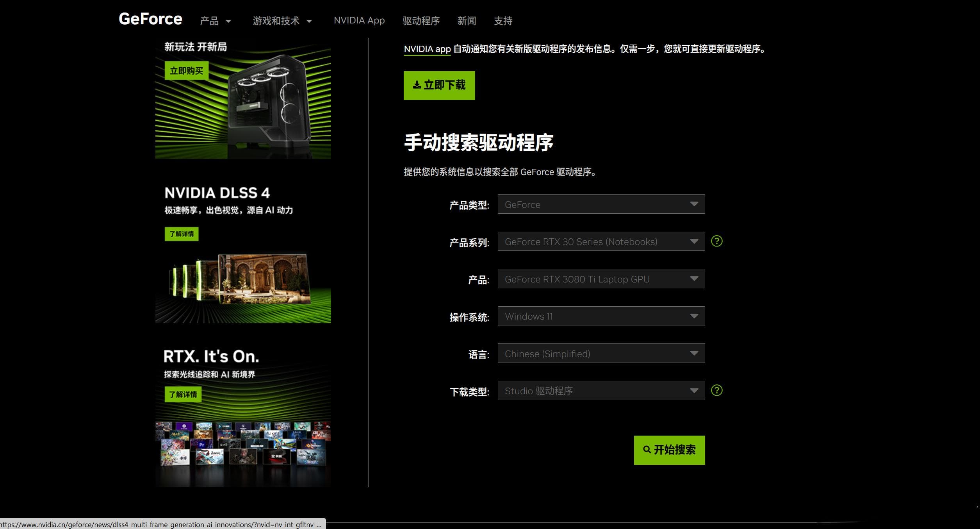Viewport: 980px width, 529px height.
Task: Click the 手动搜索驱动程序 heading
Action: click(479, 142)
